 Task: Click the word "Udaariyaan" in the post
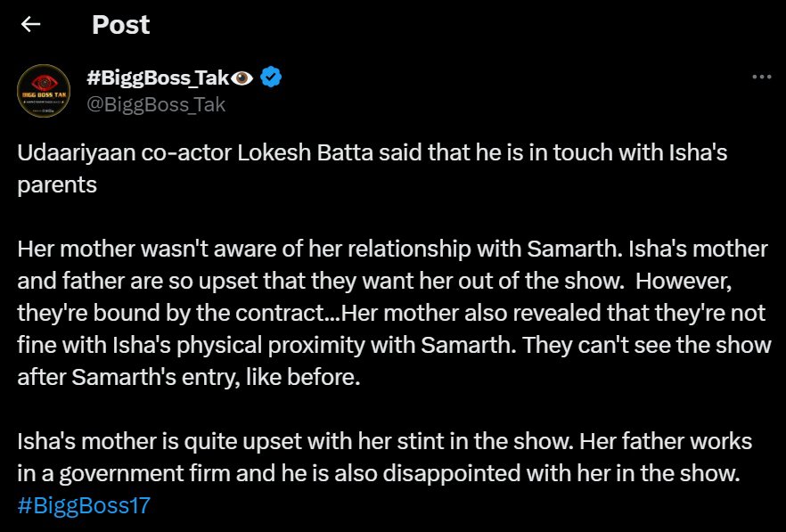pyautogui.click(x=77, y=153)
